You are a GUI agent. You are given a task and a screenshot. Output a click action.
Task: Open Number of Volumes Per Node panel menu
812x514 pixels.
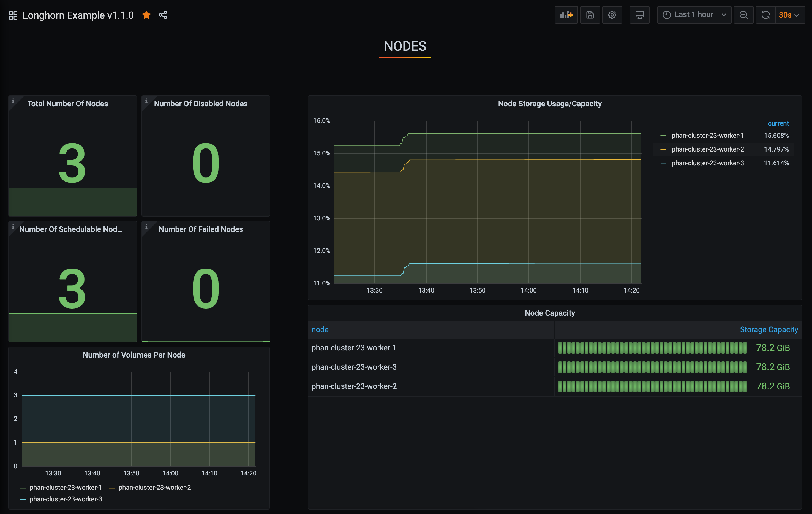pyautogui.click(x=134, y=355)
